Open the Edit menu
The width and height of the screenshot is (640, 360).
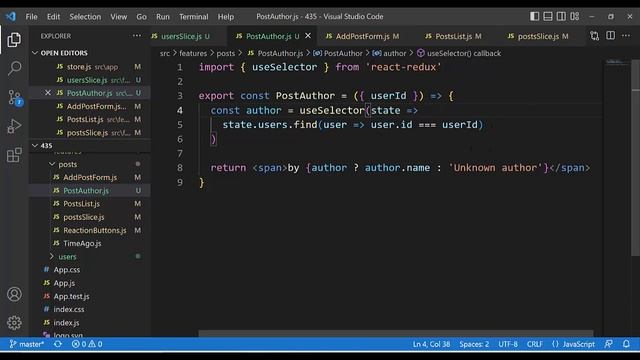[53, 17]
